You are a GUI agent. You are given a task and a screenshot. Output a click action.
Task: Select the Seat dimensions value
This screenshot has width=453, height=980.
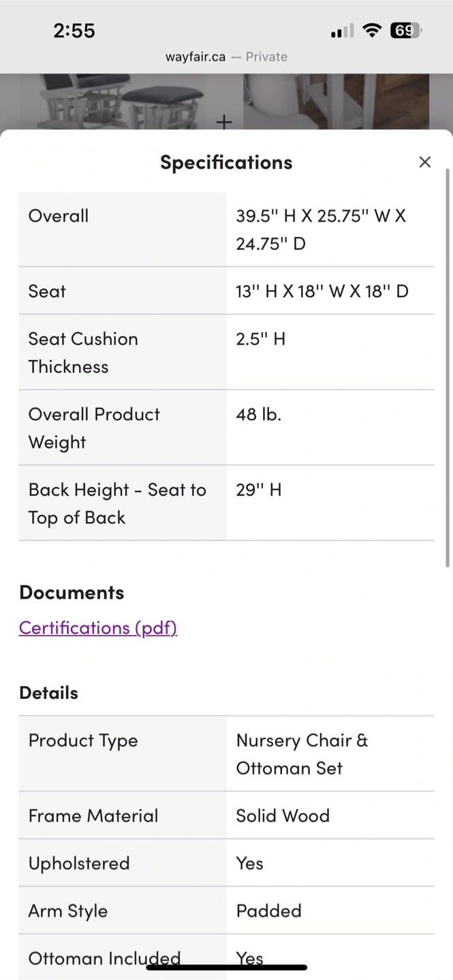(x=322, y=291)
